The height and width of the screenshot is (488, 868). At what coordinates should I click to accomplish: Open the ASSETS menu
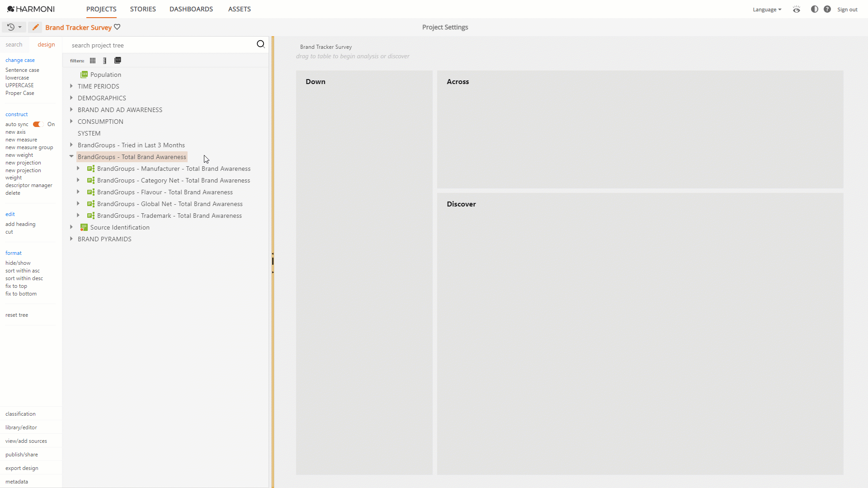pos(240,9)
